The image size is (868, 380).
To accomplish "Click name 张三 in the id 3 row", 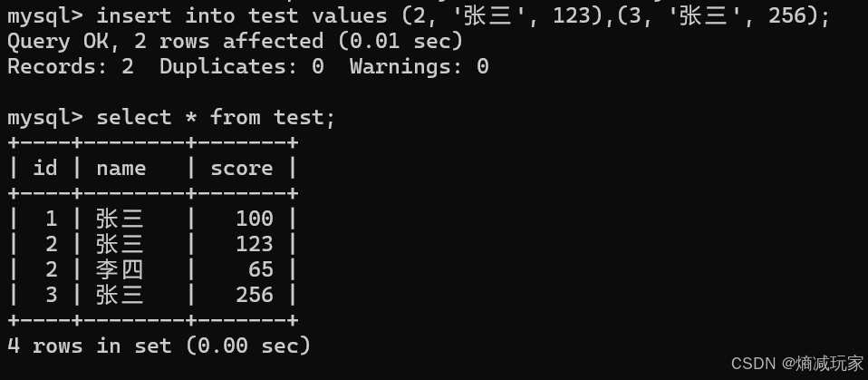I will pos(120,295).
